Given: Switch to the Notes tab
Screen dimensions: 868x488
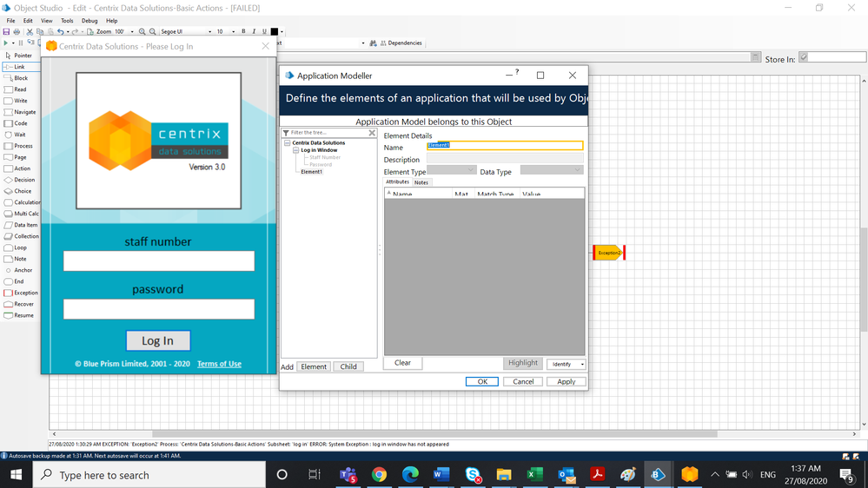Looking at the screenshot, I should tap(421, 182).
